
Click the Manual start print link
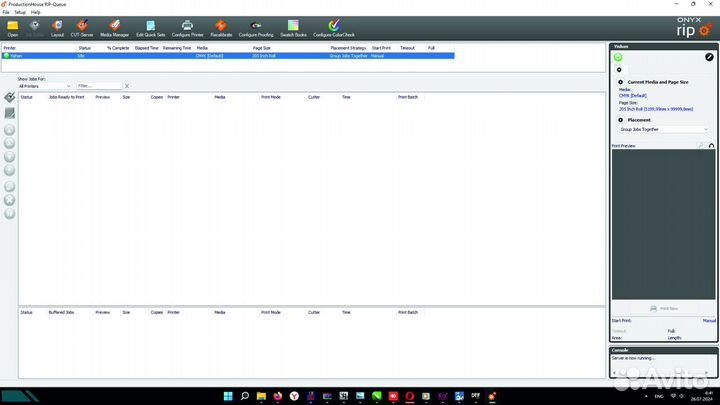pyautogui.click(x=708, y=320)
